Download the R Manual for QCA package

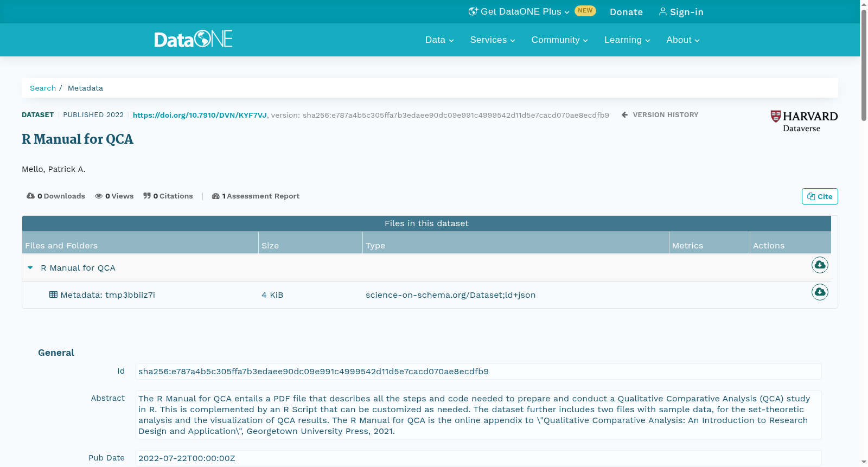[820, 265]
